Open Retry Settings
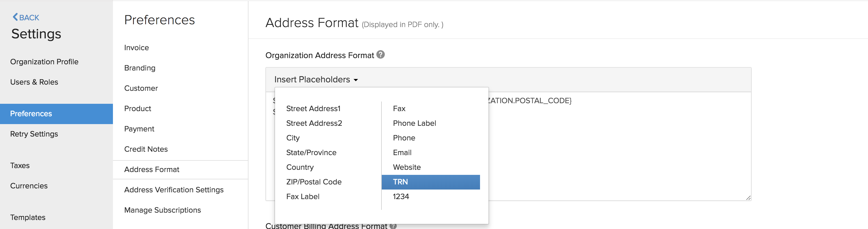The image size is (868, 229). pyautogui.click(x=34, y=134)
